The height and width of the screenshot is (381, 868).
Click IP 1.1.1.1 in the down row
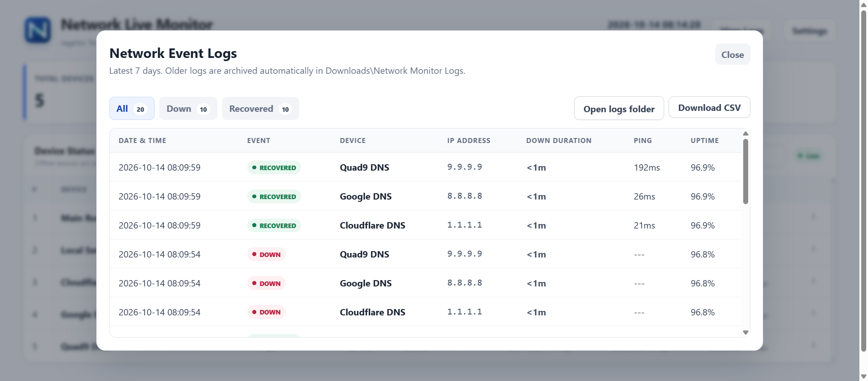click(x=465, y=312)
